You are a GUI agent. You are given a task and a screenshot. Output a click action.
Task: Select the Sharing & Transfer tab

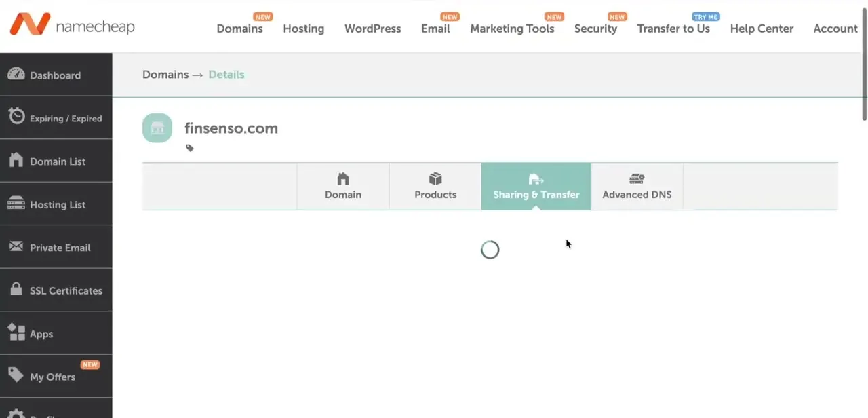click(536, 186)
